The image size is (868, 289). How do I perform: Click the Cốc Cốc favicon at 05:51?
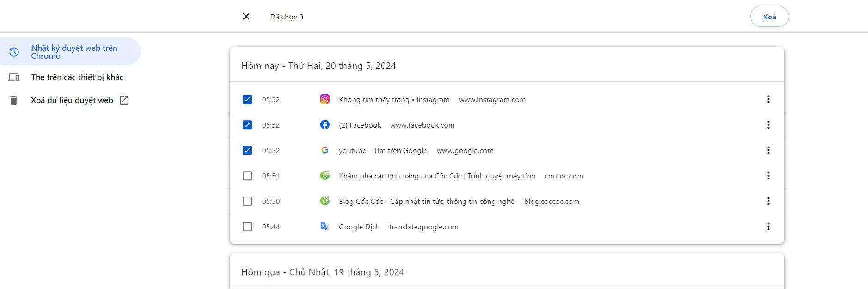tap(325, 176)
